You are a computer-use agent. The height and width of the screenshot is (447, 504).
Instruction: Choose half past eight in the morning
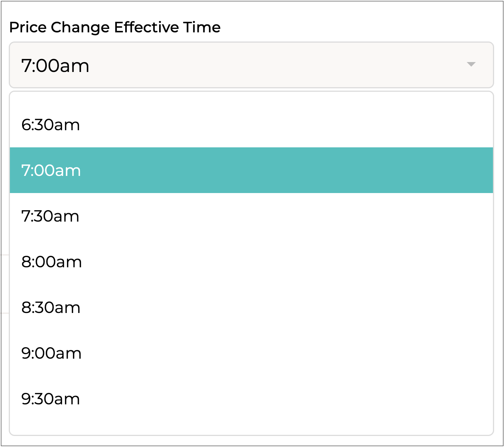point(251,308)
